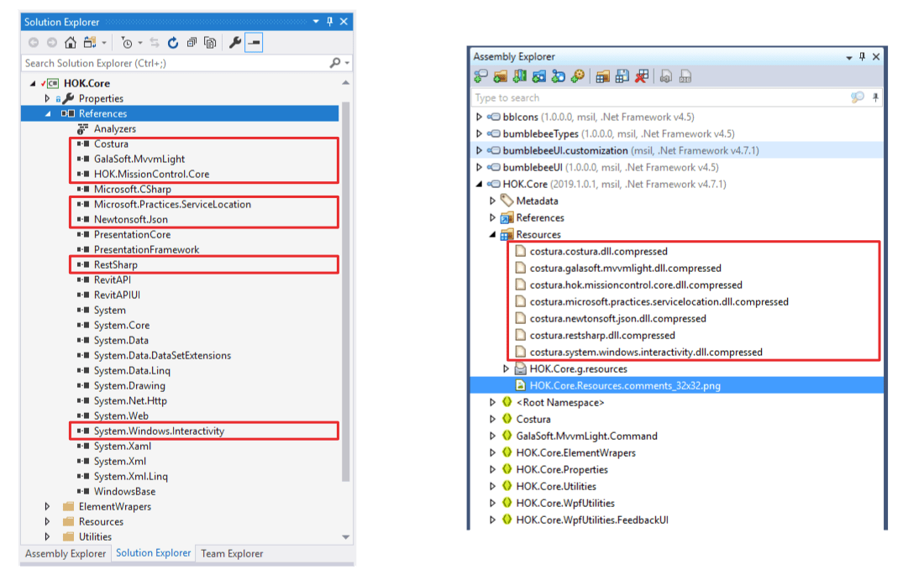Expand the ElementWrapers folder
Viewport: 924px width, 580px height.
[x=47, y=506]
